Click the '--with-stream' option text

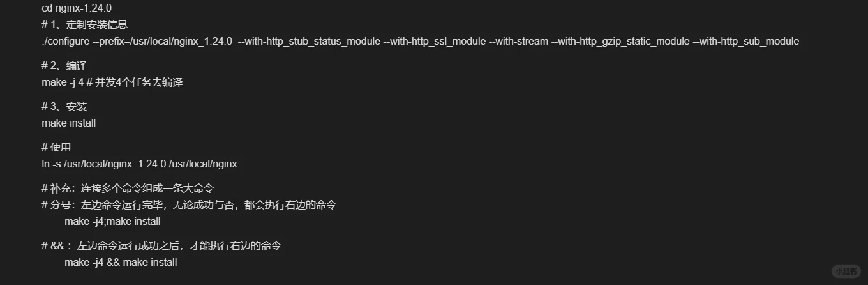(518, 42)
